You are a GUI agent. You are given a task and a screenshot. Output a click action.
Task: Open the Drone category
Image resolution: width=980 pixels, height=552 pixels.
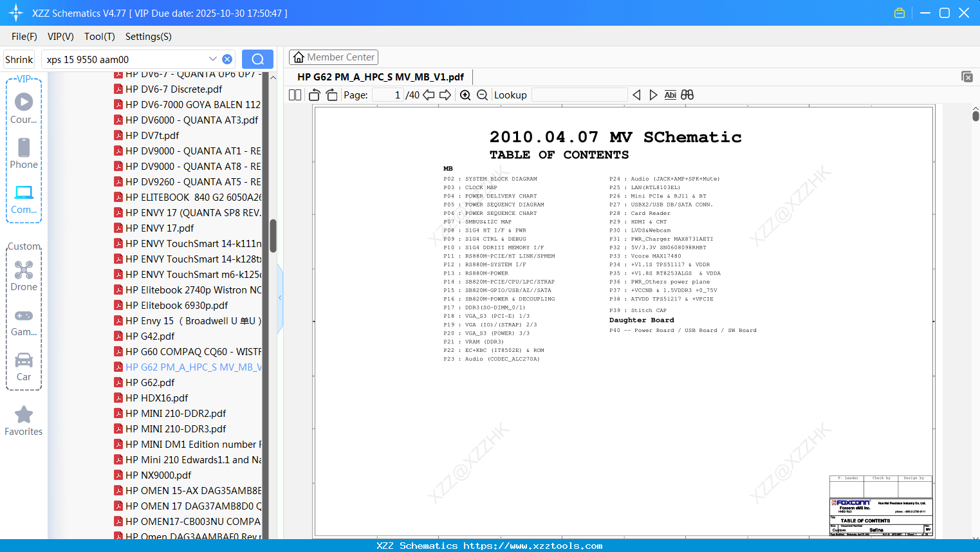pos(24,276)
